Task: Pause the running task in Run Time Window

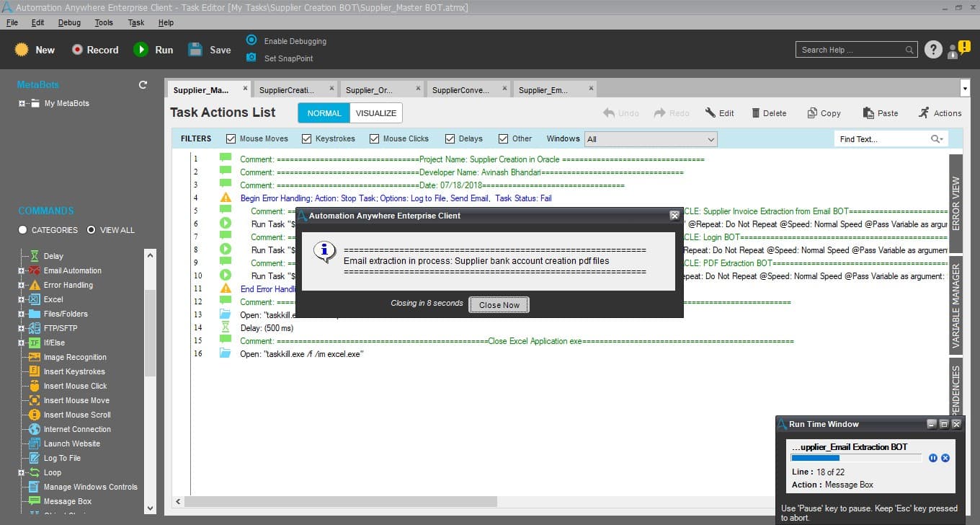Action: pos(933,458)
